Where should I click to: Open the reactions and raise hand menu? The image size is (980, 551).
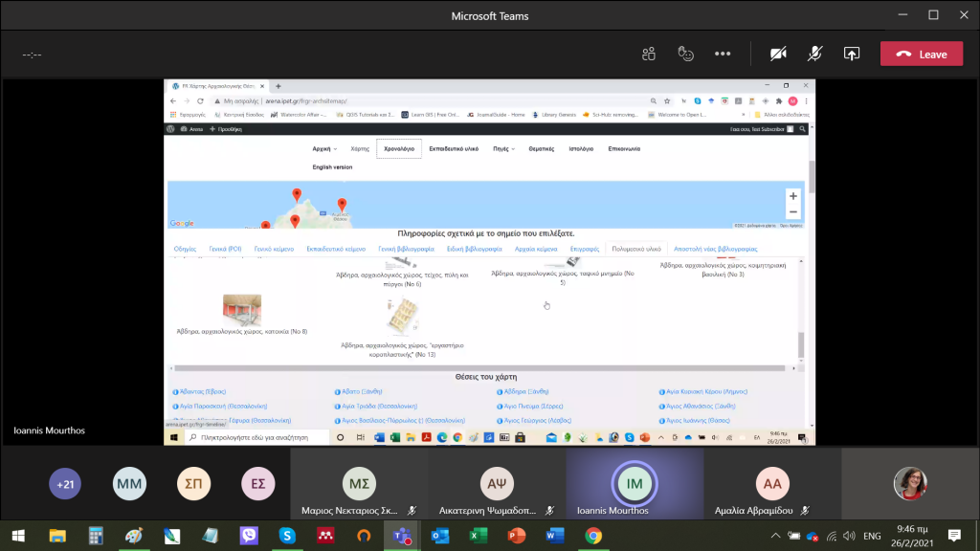point(685,55)
